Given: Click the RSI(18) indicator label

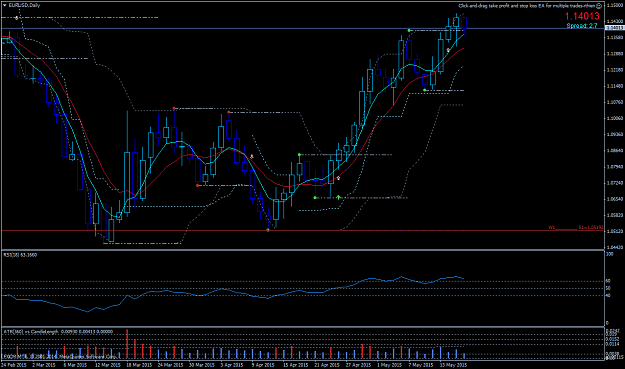Looking at the screenshot, I should tap(20, 255).
